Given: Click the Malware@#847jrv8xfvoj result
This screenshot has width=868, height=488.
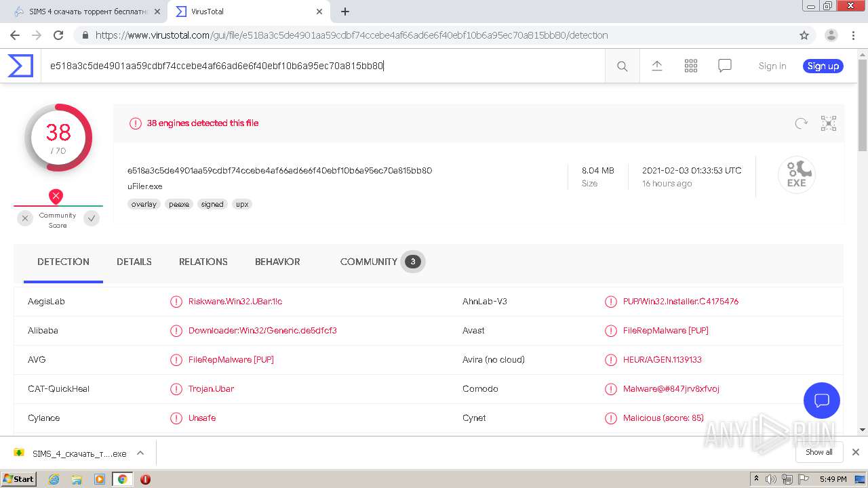Looking at the screenshot, I should point(671,389).
